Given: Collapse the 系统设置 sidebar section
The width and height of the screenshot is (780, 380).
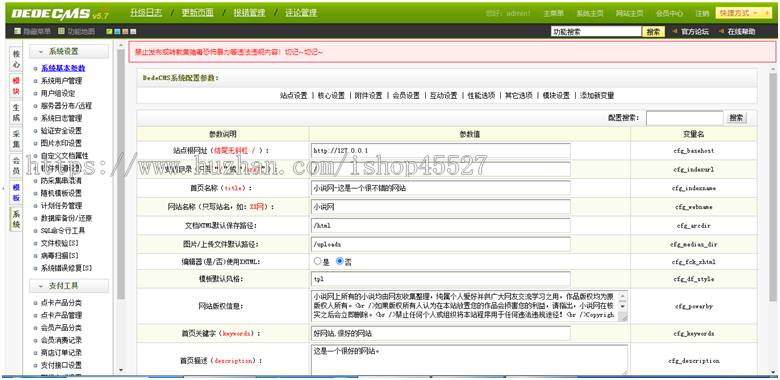Looking at the screenshot, I should [x=69, y=52].
